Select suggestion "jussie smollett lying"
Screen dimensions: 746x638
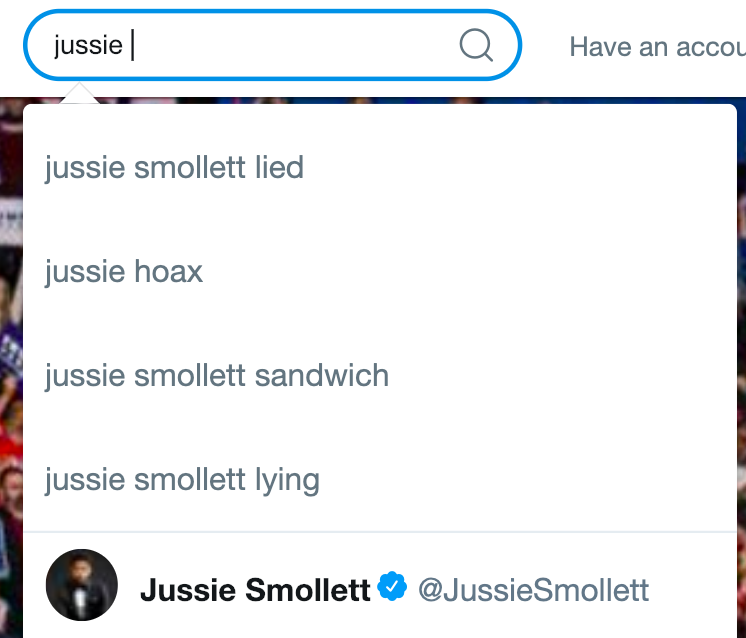pyautogui.click(x=182, y=480)
